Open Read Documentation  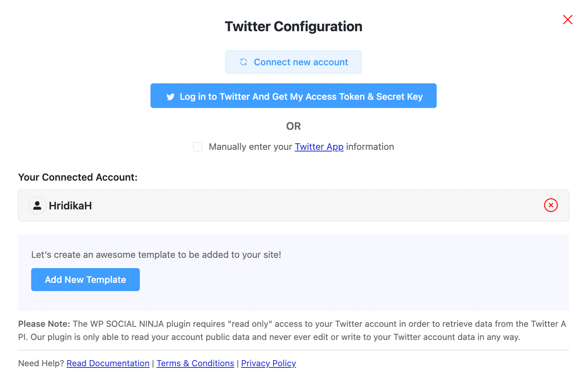[108, 363]
